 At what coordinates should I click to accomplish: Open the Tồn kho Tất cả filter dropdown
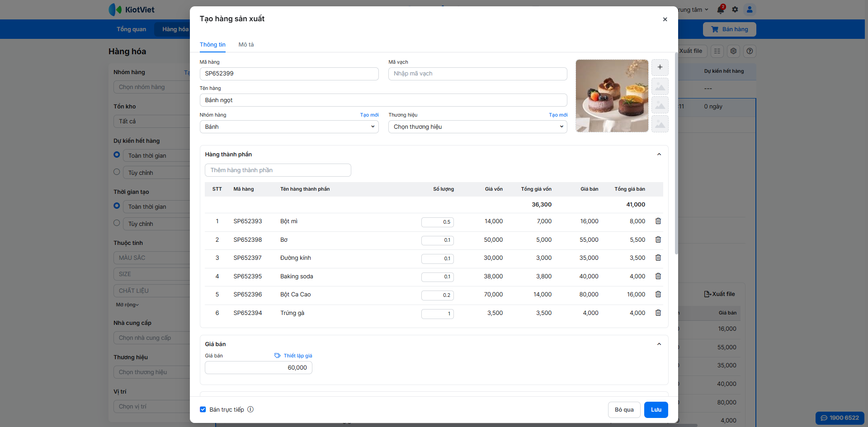point(152,122)
